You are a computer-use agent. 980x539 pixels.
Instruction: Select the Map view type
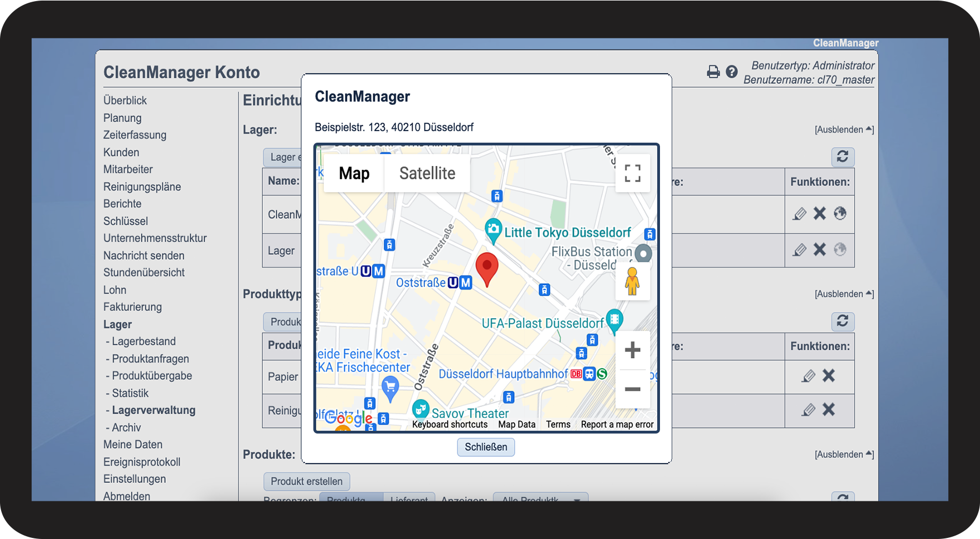pyautogui.click(x=354, y=174)
